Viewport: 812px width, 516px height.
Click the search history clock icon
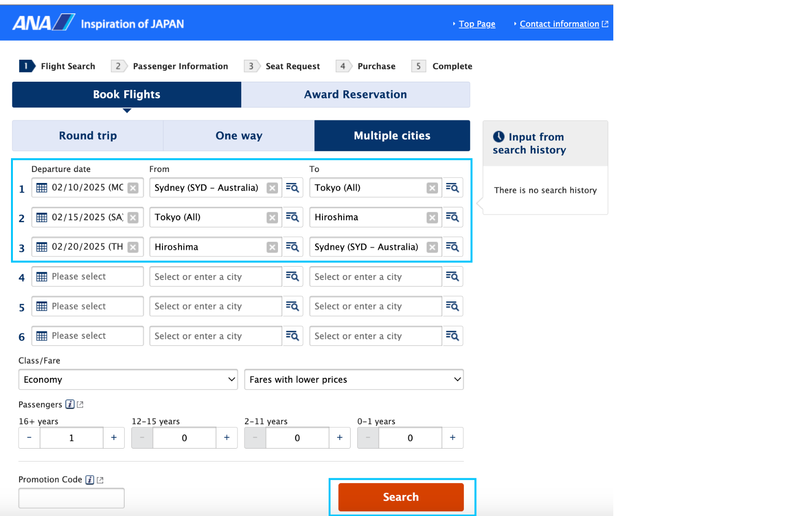point(499,137)
